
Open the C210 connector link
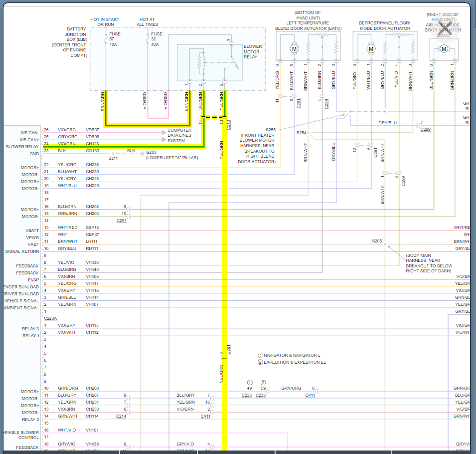[x=228, y=125]
